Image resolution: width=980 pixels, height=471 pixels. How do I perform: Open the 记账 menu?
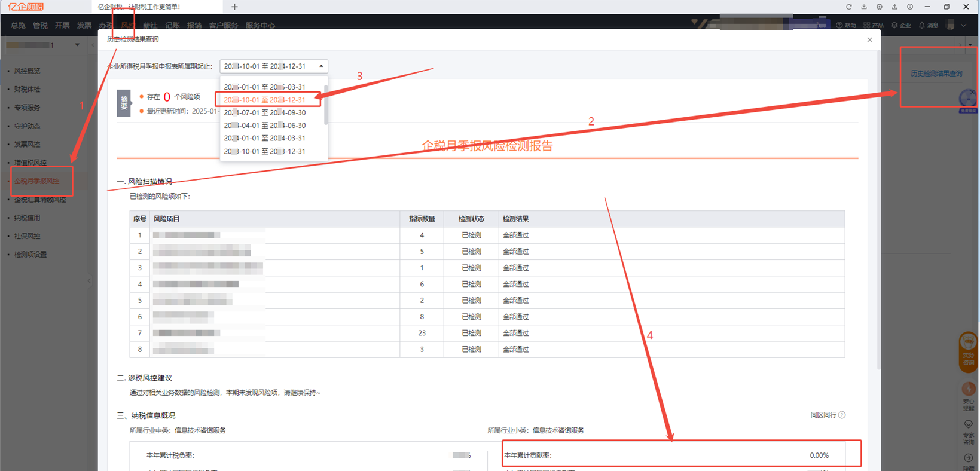pyautogui.click(x=172, y=25)
